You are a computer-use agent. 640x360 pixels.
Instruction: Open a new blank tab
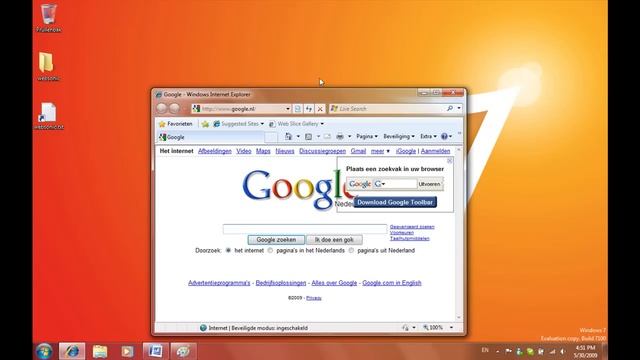271,138
